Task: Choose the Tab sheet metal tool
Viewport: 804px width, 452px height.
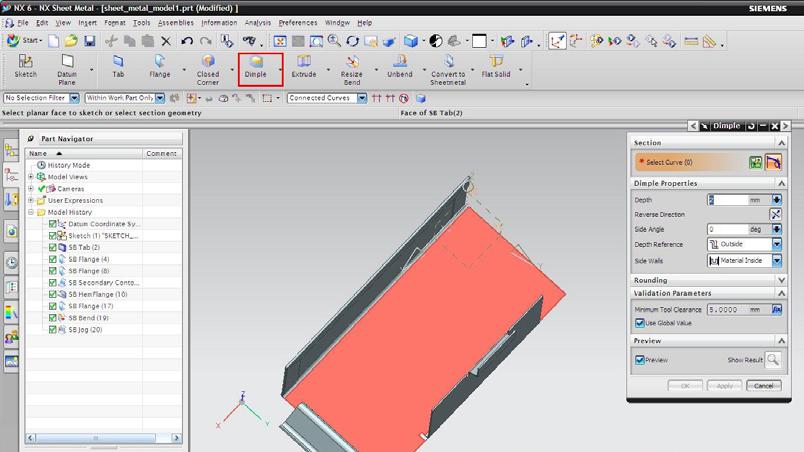Action: 118,67
